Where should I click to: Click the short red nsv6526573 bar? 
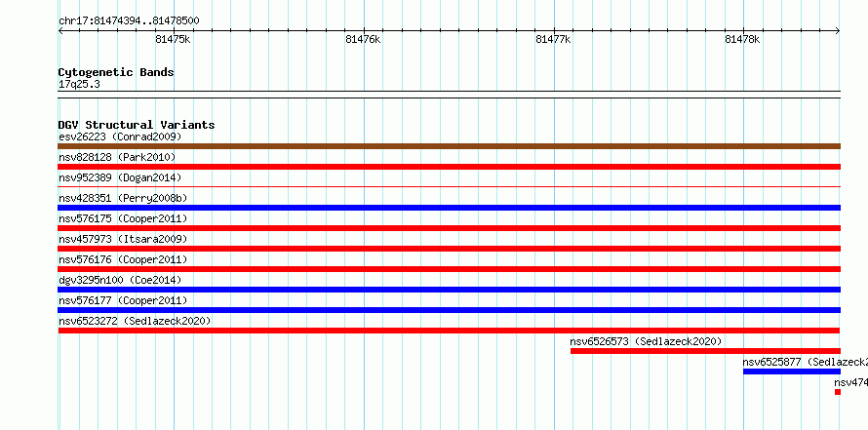705,351
